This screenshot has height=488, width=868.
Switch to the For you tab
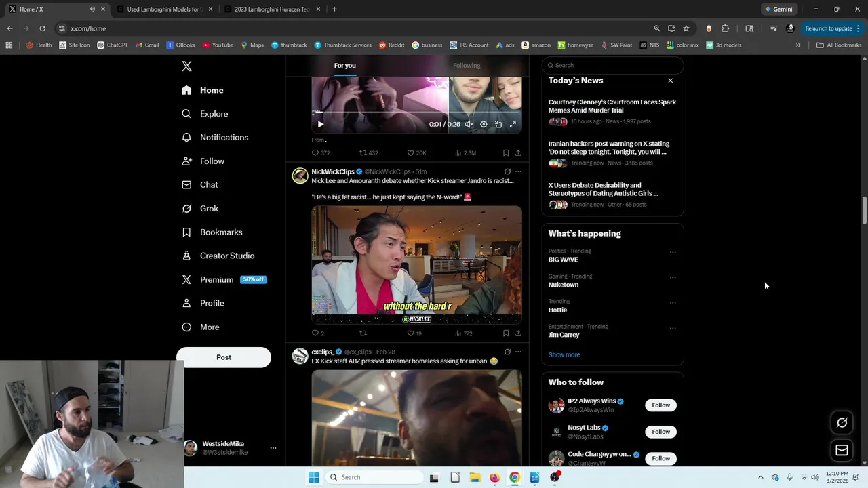point(344,66)
